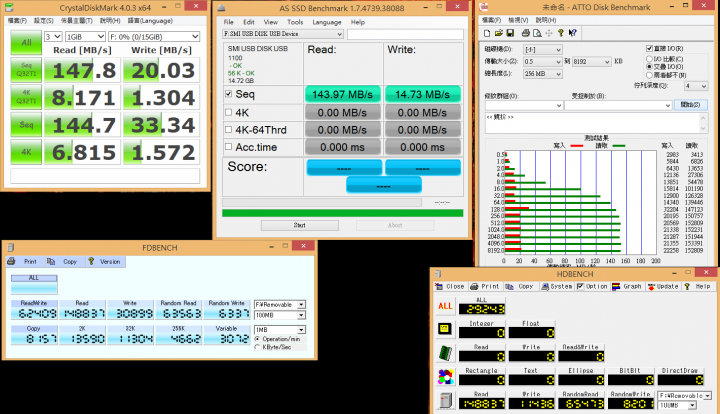
Task: Click the yellow question mark About icon in ATTO
Action: click(x=561, y=33)
